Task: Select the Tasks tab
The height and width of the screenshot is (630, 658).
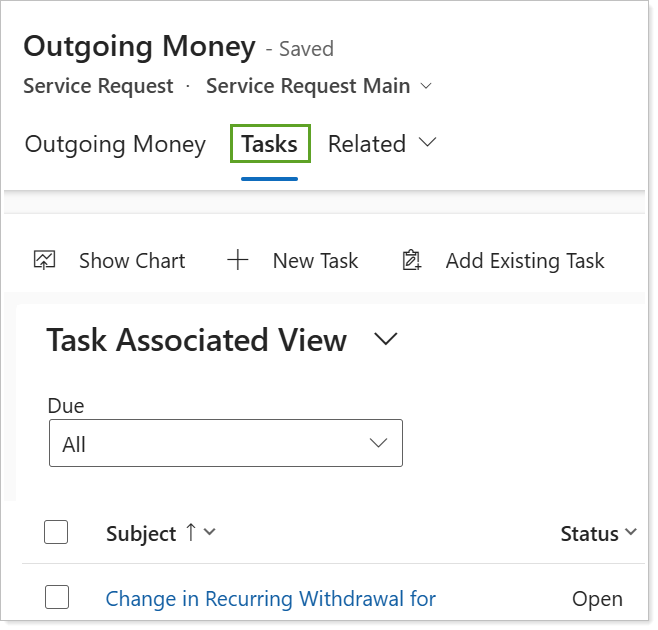Action: 270,144
